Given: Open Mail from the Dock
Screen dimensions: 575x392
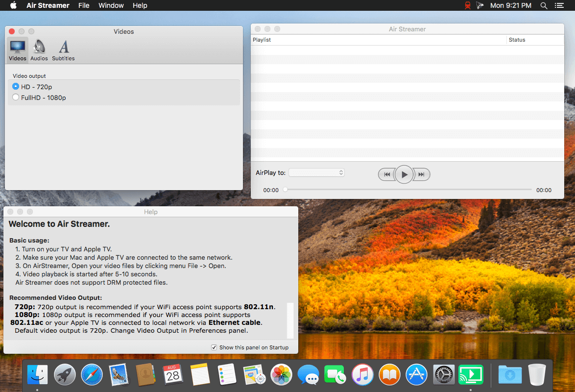Looking at the screenshot, I should 119,375.
